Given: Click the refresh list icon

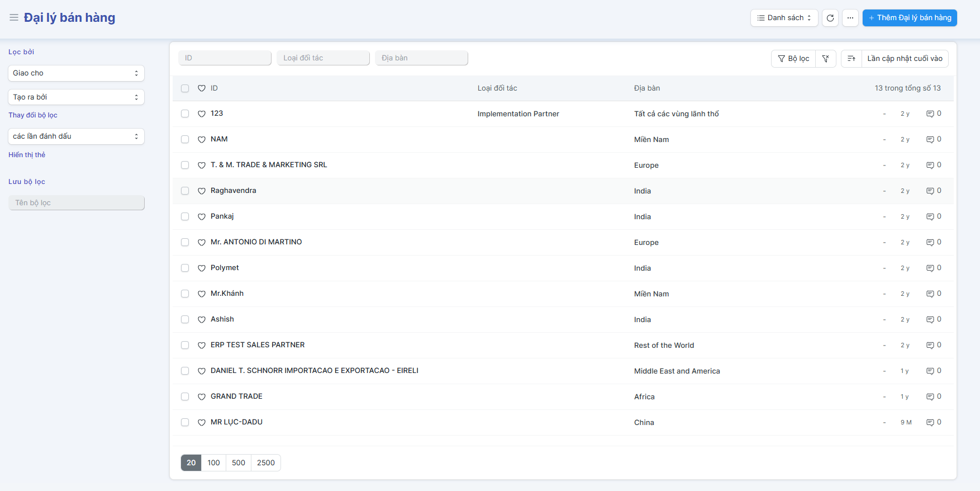Looking at the screenshot, I should [x=830, y=18].
